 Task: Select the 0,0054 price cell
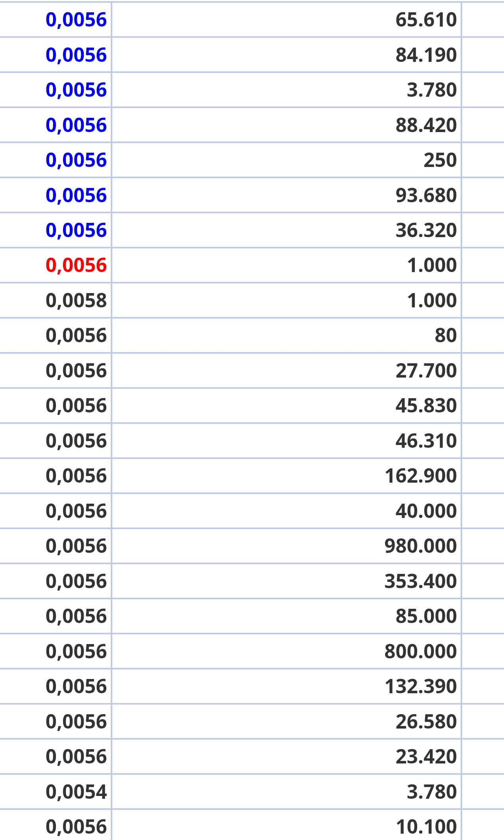pos(76,791)
